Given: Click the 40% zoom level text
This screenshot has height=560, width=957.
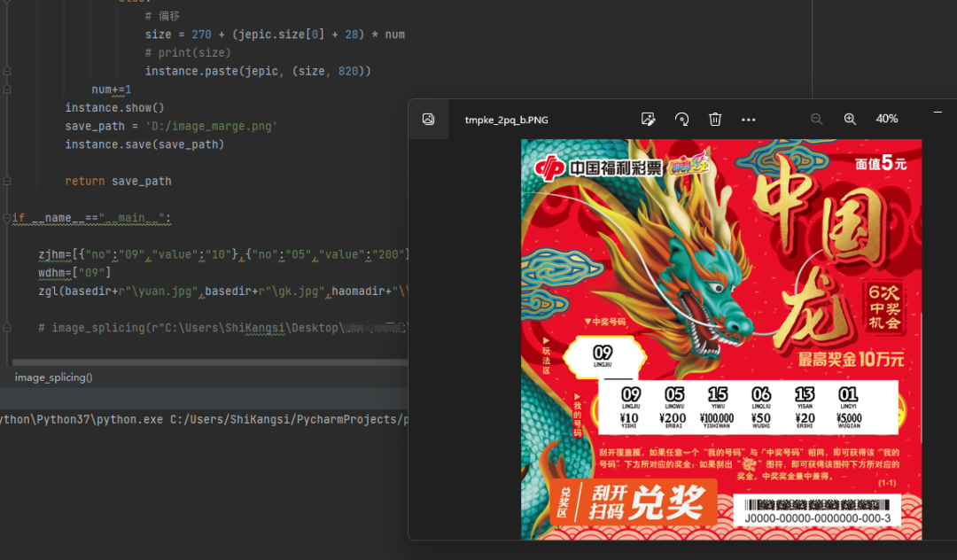Looking at the screenshot, I should (x=887, y=119).
